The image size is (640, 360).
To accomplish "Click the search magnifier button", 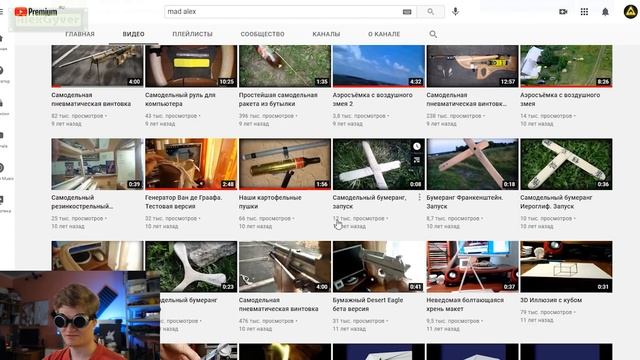I will pyautogui.click(x=431, y=12).
